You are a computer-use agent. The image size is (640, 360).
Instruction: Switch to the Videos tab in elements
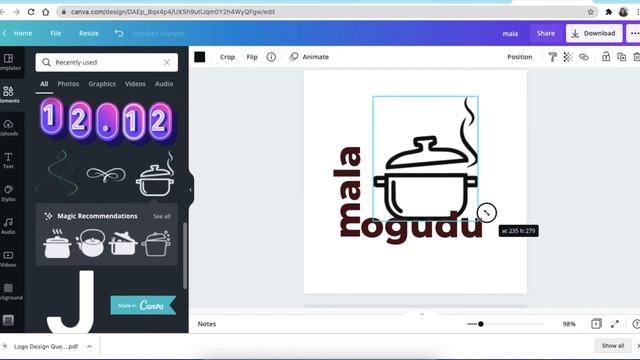click(x=135, y=84)
